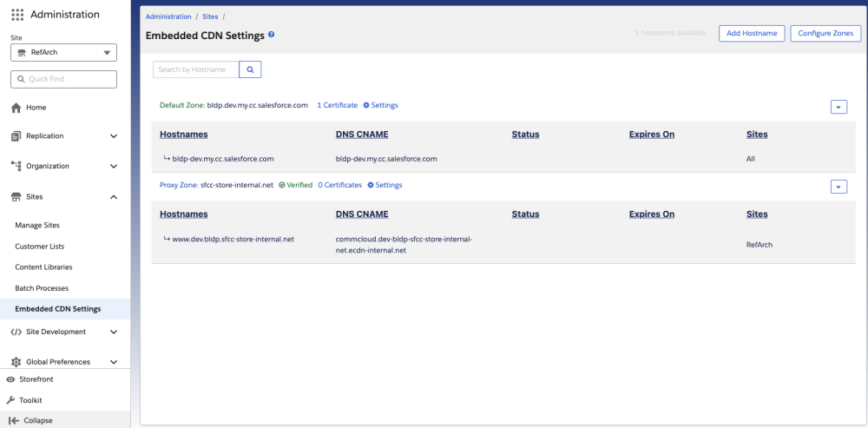Click the Storefront eye icon
The image size is (868, 428).
[x=10, y=379]
